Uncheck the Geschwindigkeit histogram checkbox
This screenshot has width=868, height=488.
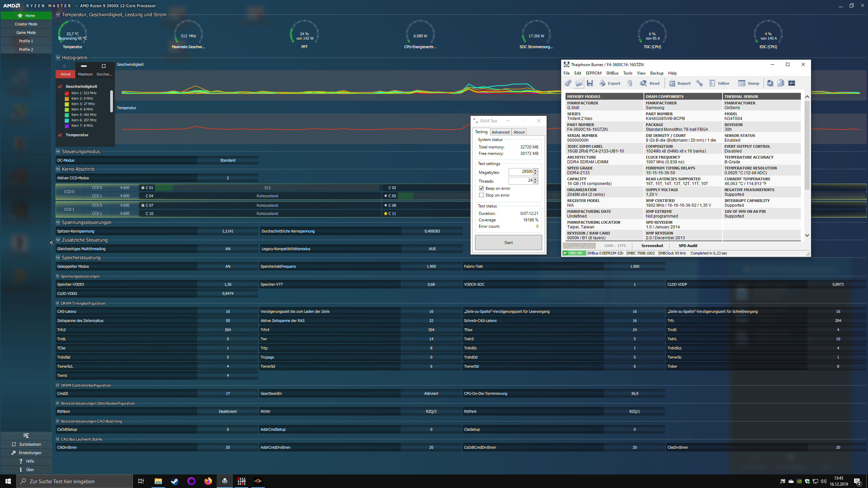[60, 86]
